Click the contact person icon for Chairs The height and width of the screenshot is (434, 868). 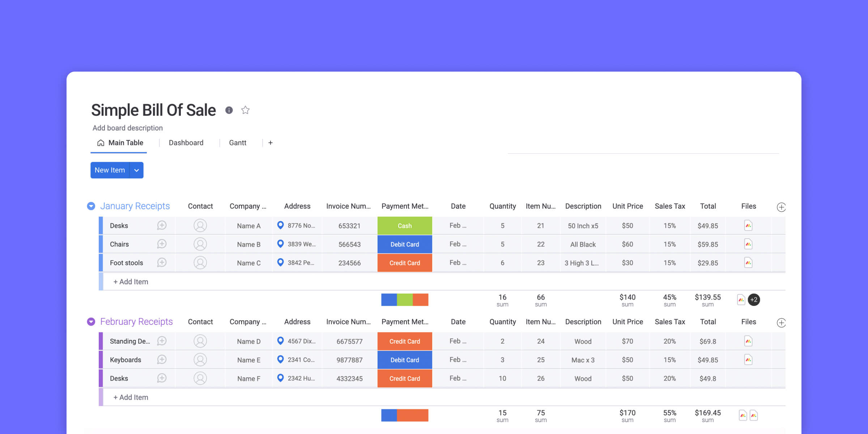coord(200,244)
